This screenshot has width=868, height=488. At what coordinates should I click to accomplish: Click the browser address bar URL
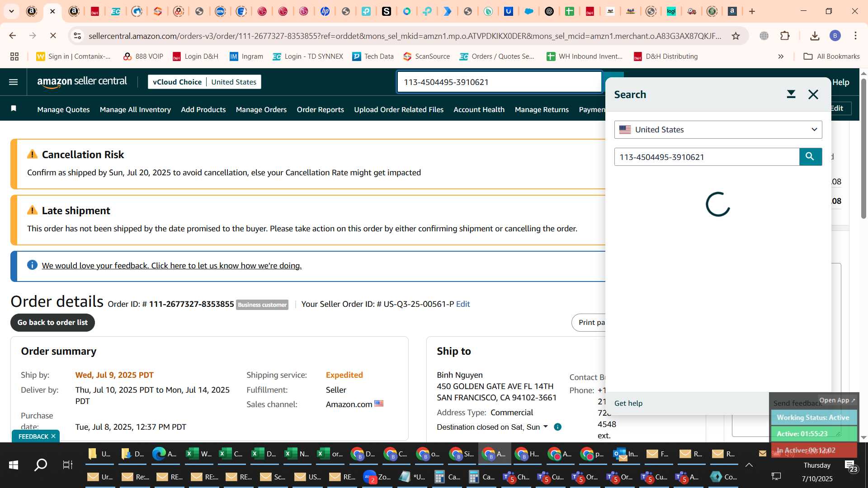405,36
